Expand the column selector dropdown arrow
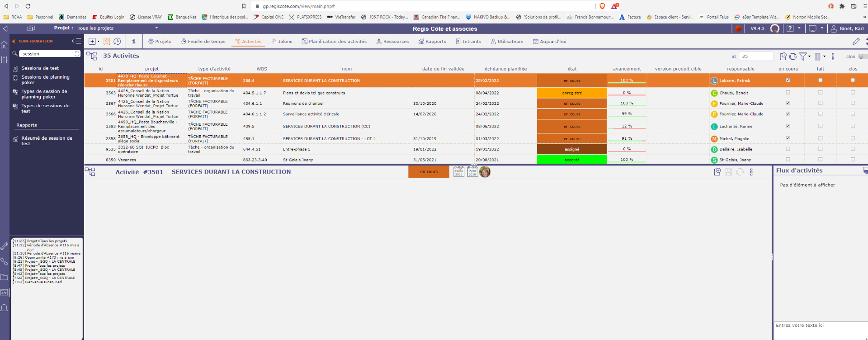This screenshot has height=340, width=868. click(824, 57)
